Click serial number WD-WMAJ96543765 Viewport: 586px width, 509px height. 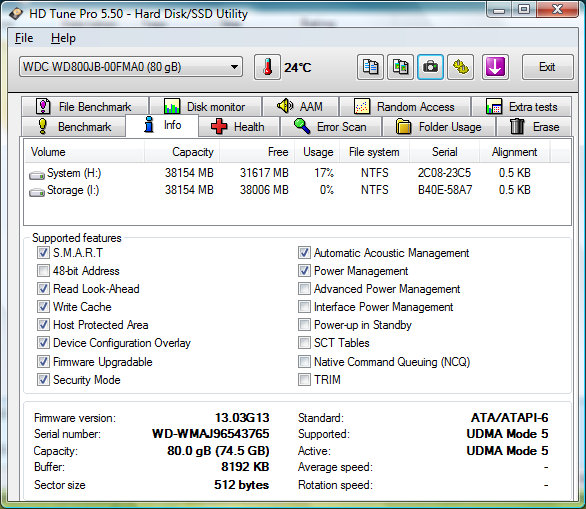pyautogui.click(x=211, y=434)
